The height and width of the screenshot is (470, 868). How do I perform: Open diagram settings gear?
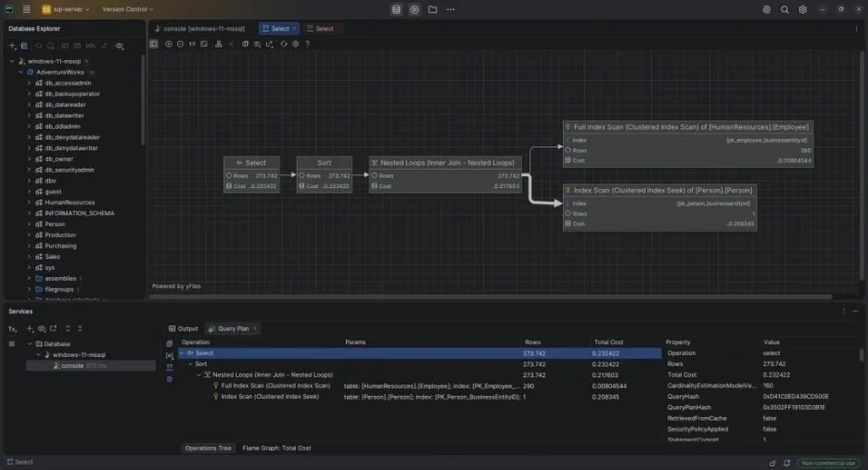(296, 44)
